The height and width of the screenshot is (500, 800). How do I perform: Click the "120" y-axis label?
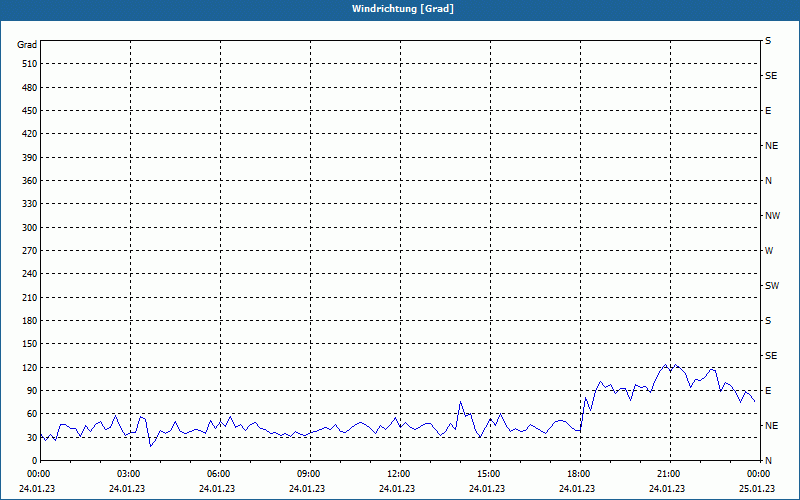coord(30,367)
